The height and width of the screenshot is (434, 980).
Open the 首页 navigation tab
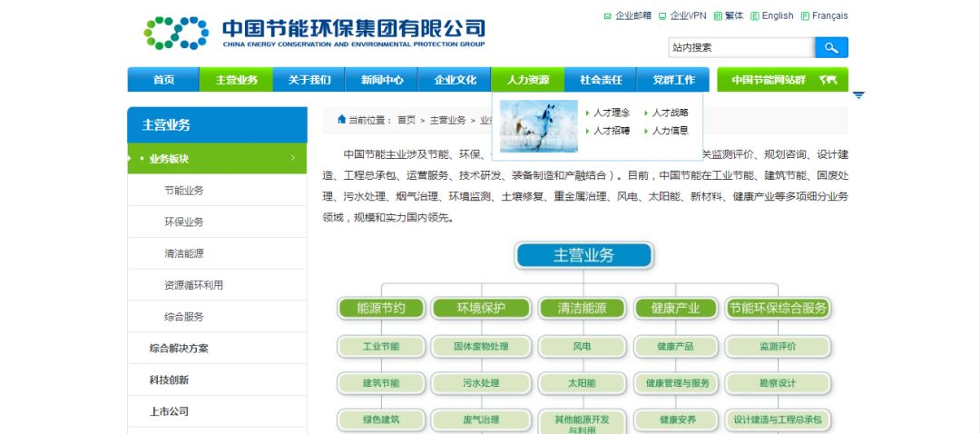point(163,80)
